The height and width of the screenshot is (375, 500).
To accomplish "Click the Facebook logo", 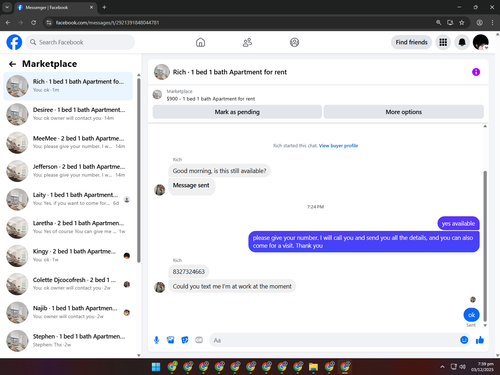I will [x=14, y=42].
